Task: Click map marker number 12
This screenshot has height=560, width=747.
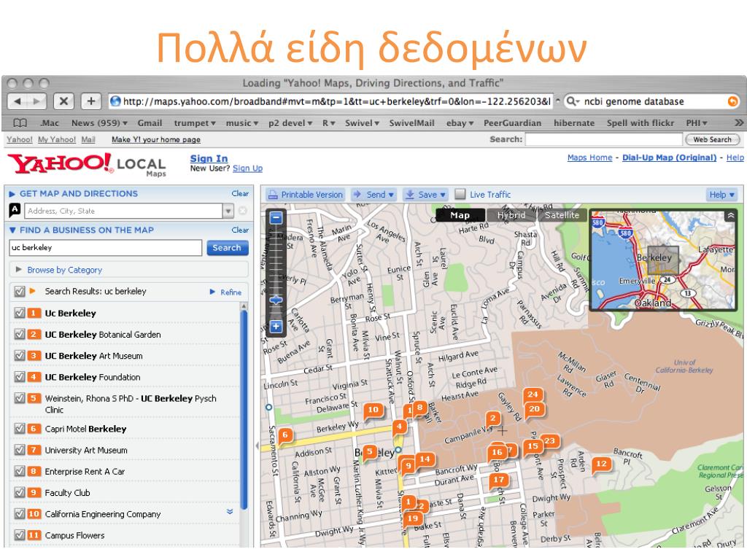Action: tap(601, 464)
